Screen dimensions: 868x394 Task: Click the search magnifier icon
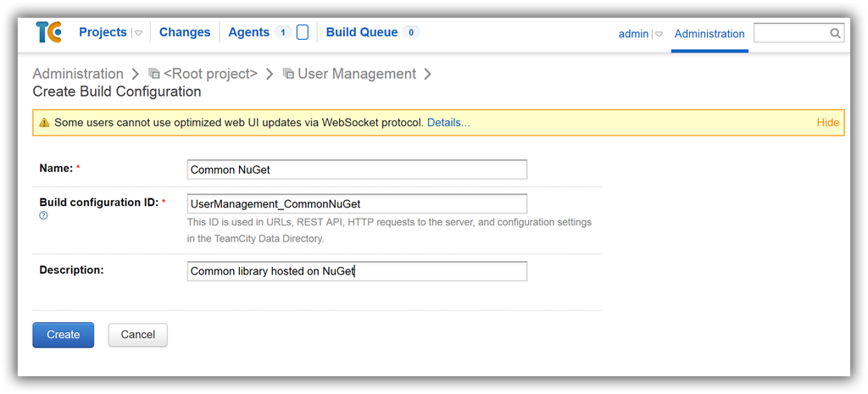point(835,33)
